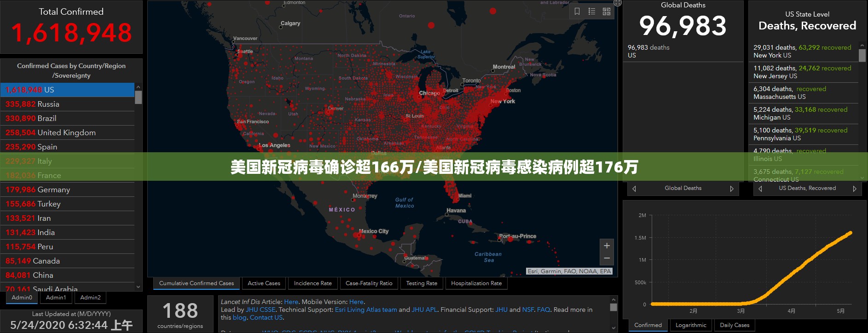Select Canada row with 85,149 cases
This screenshot has width=868, height=333.
[68, 261]
